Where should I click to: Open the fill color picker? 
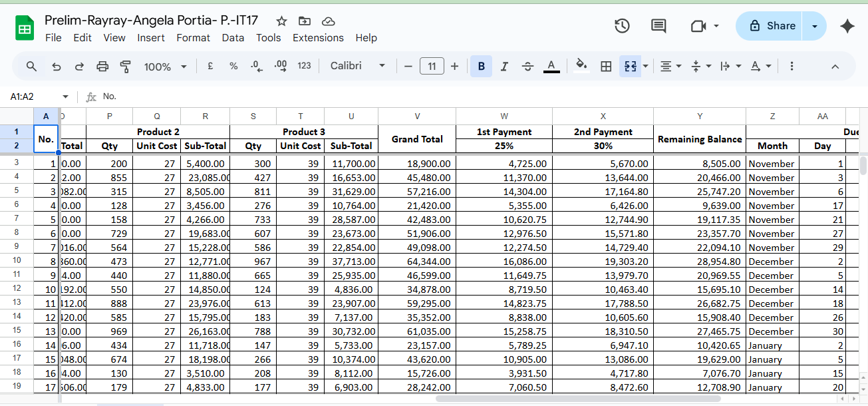[581, 66]
